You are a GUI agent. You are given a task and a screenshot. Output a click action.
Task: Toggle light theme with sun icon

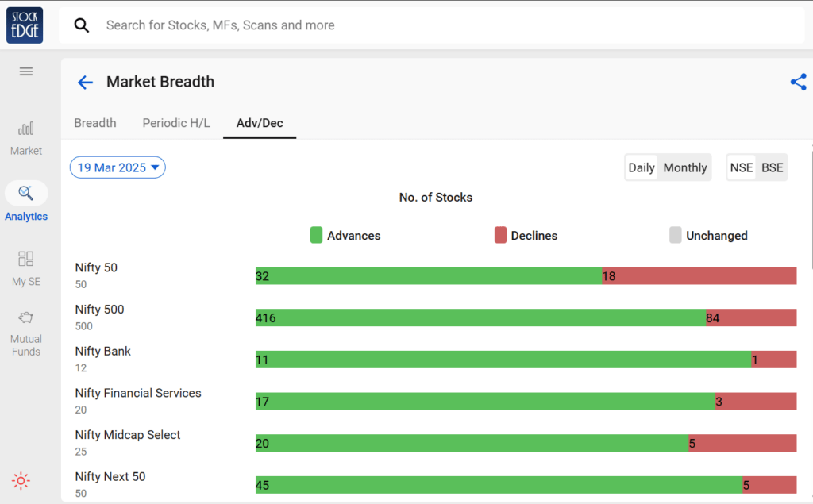click(21, 480)
